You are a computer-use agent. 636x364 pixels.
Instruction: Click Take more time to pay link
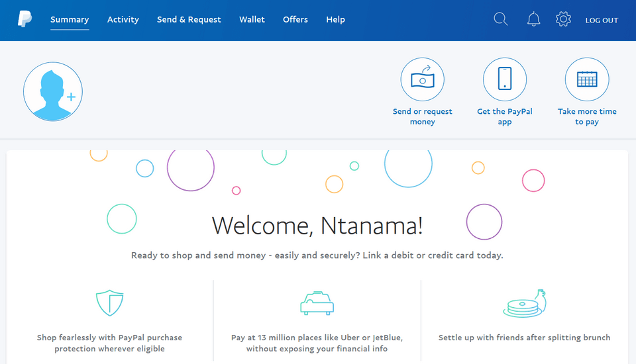coord(587,116)
